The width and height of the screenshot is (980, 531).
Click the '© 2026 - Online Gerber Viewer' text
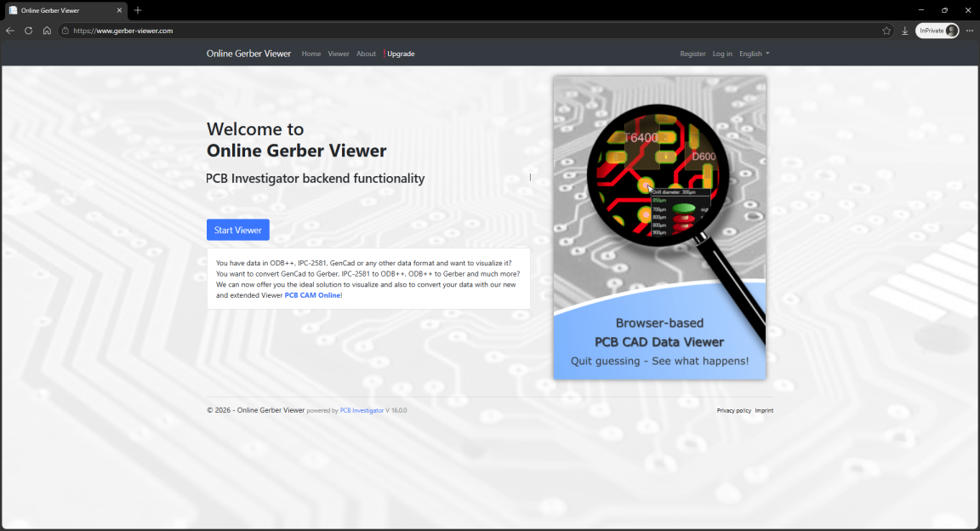tap(255, 410)
